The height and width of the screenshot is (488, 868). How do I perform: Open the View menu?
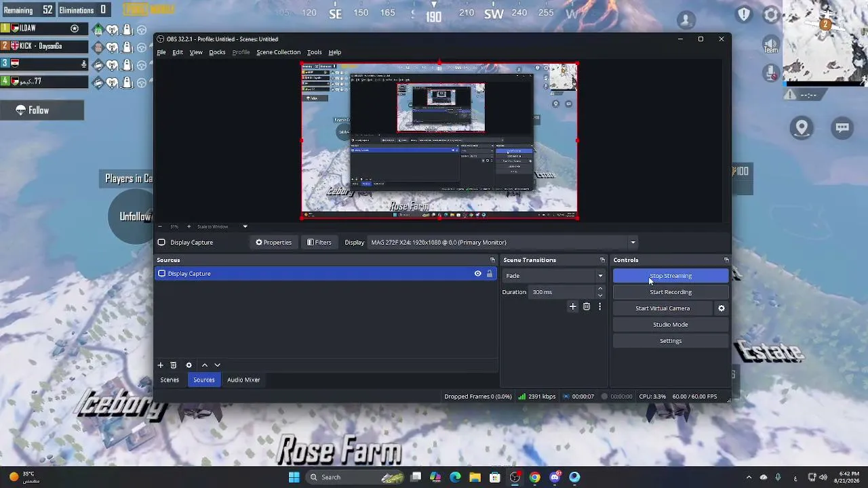pyautogui.click(x=196, y=52)
